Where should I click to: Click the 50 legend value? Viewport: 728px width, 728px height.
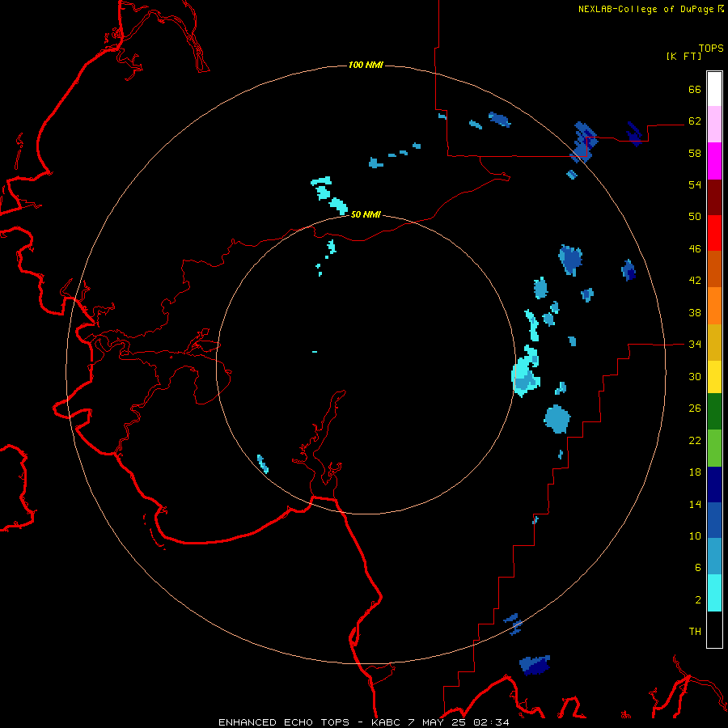click(695, 216)
